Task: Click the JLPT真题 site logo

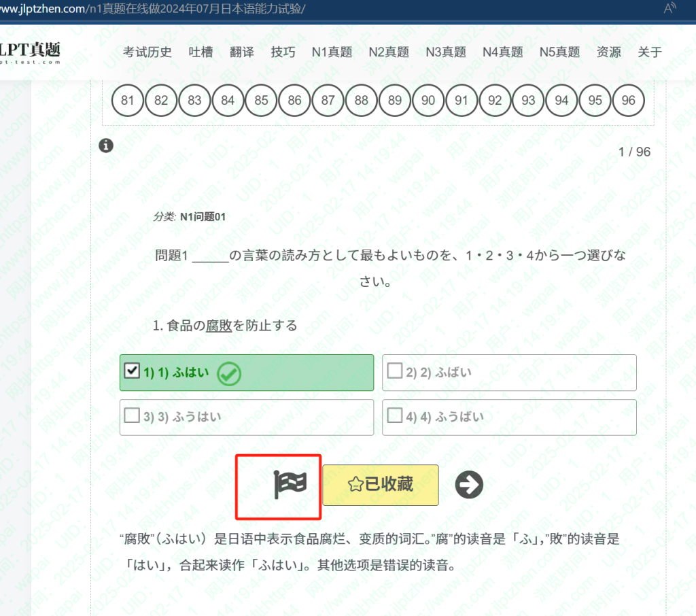Action: 29,52
